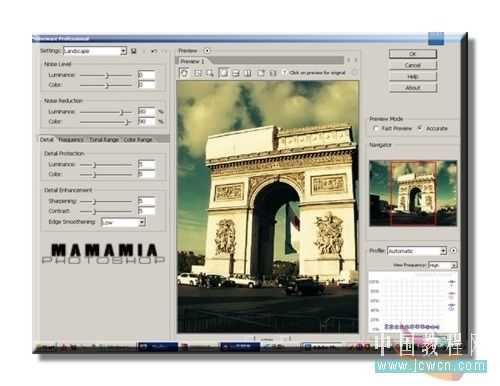Click the Noise Level Color value field
This screenshot has width=500, height=386.
coord(146,85)
